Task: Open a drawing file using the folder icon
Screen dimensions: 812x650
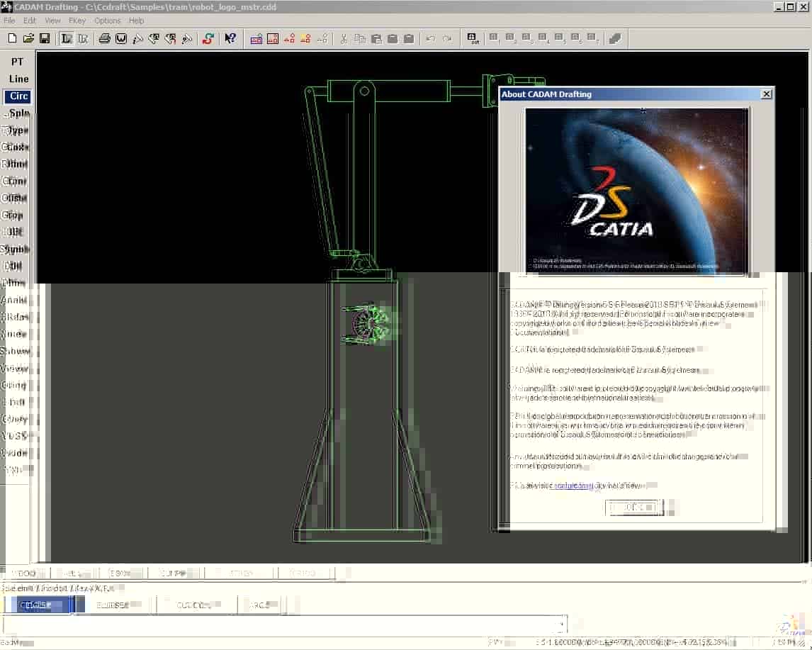Action: click(28, 38)
